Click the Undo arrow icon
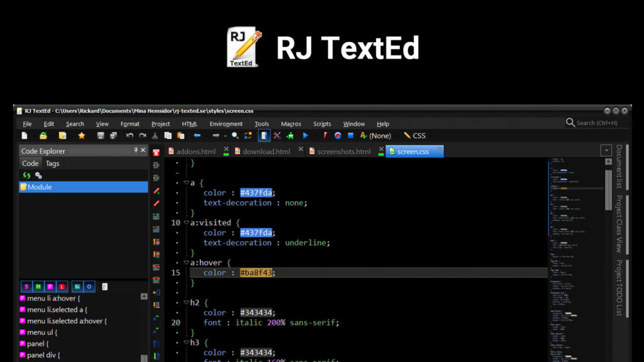 (130, 136)
